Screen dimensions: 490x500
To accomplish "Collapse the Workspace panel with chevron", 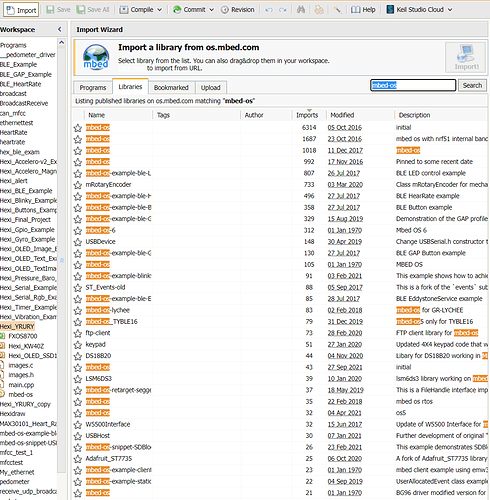I will click(60, 29).
